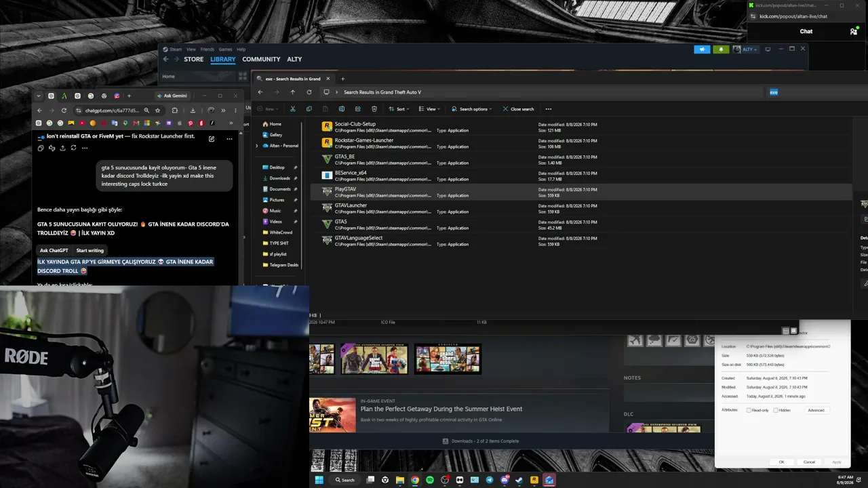Click the Windows taskbar Search box
The width and height of the screenshot is (868, 488).
[344, 480]
